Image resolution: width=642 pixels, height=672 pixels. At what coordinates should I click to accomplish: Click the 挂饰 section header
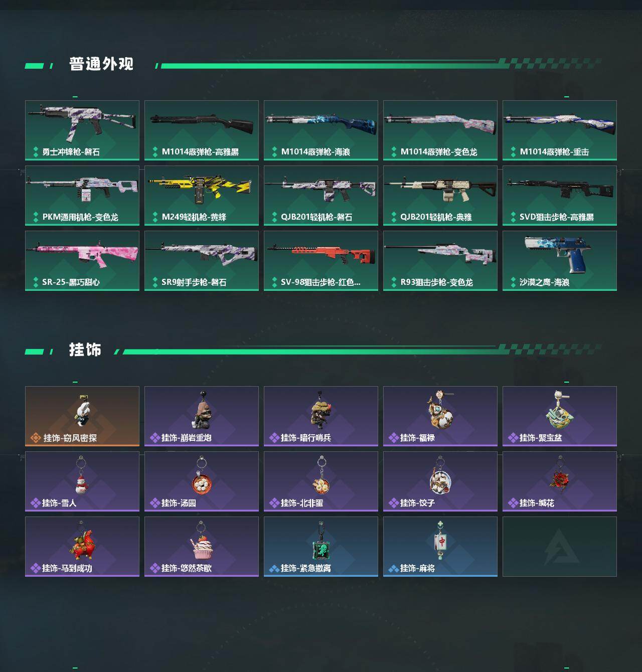(85, 350)
